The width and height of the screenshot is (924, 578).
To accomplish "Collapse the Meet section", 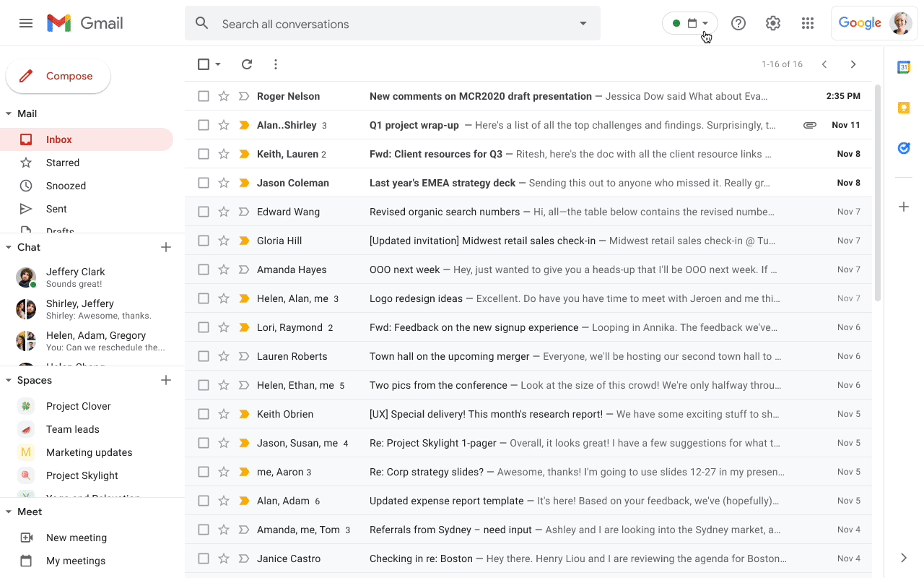I will pos(9,512).
